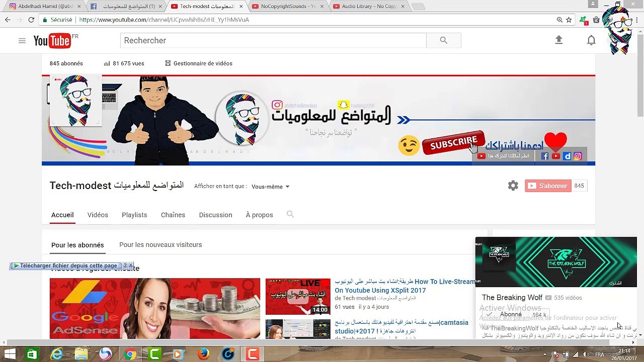Click the help question mark on download bar
644x362 pixels.
125,265
